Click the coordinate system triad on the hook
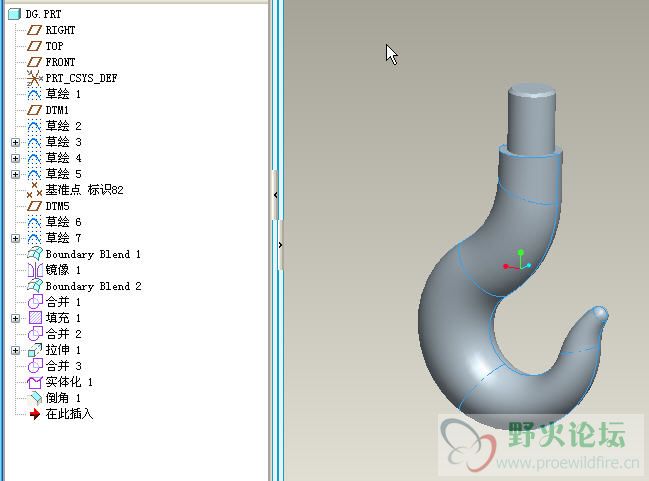Viewport: 649px width, 481px height. [x=517, y=261]
